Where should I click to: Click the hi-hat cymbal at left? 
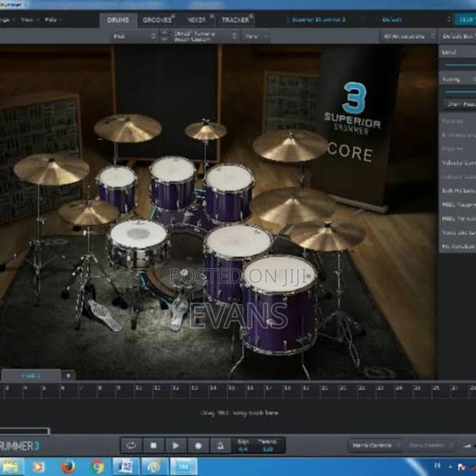[x=88, y=212]
